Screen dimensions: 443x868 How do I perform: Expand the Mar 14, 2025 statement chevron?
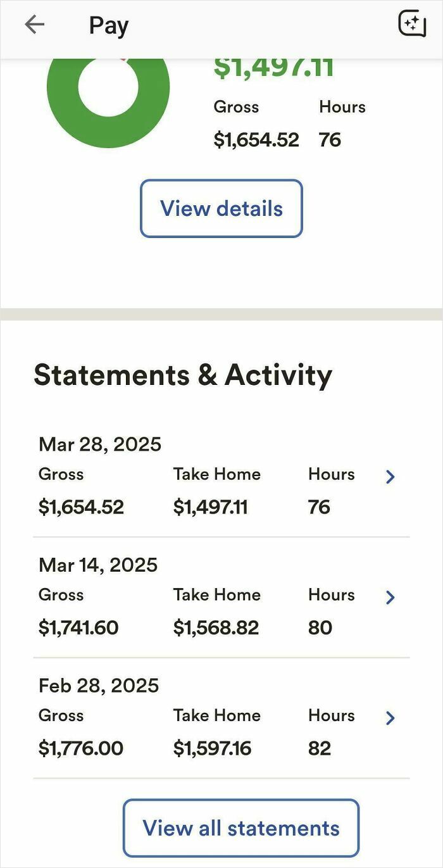390,597
